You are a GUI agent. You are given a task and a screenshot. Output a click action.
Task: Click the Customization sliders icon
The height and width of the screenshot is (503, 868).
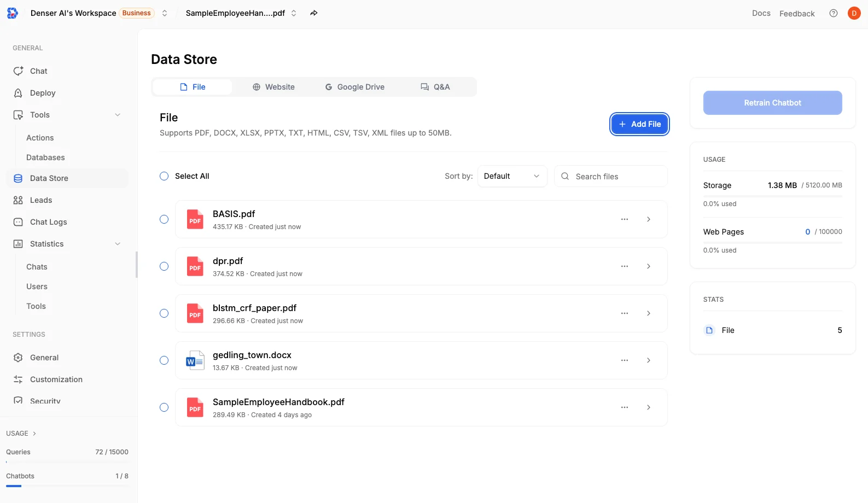point(18,379)
